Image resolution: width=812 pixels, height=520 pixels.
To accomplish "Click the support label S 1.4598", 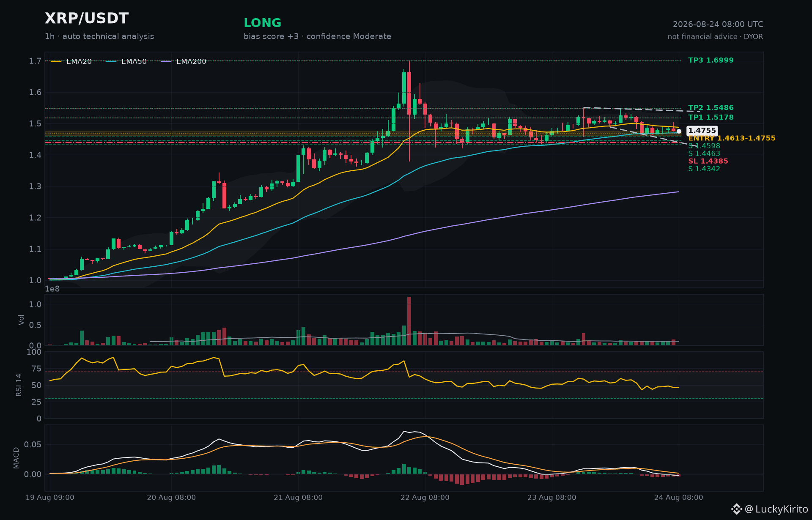I will point(704,146).
